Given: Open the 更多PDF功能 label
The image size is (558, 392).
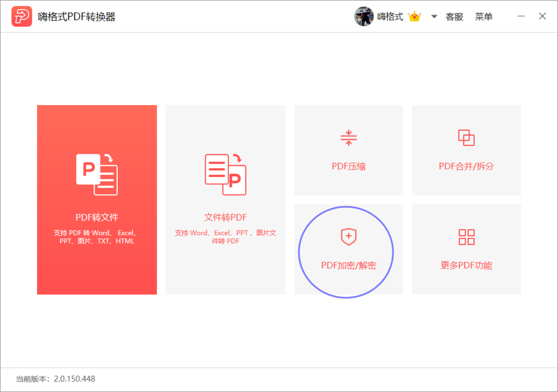Looking at the screenshot, I should pyautogui.click(x=466, y=266).
